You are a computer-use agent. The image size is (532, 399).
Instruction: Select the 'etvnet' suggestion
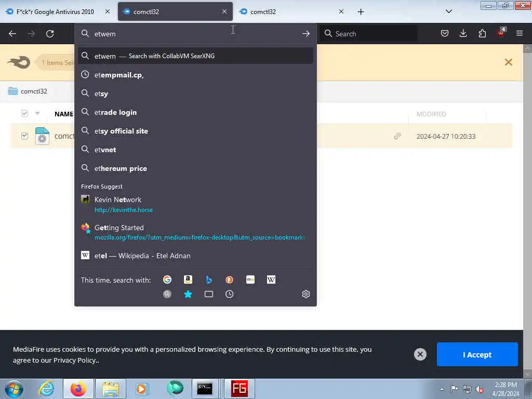click(195, 150)
